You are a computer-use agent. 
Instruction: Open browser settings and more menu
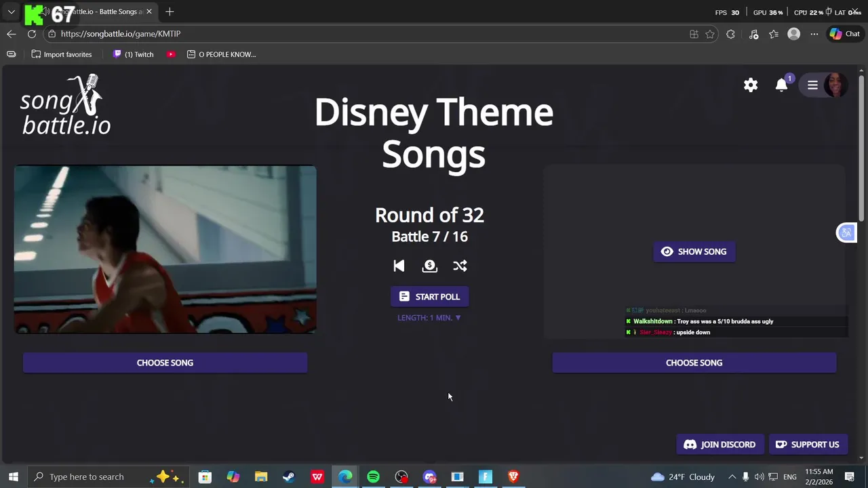[x=814, y=34]
